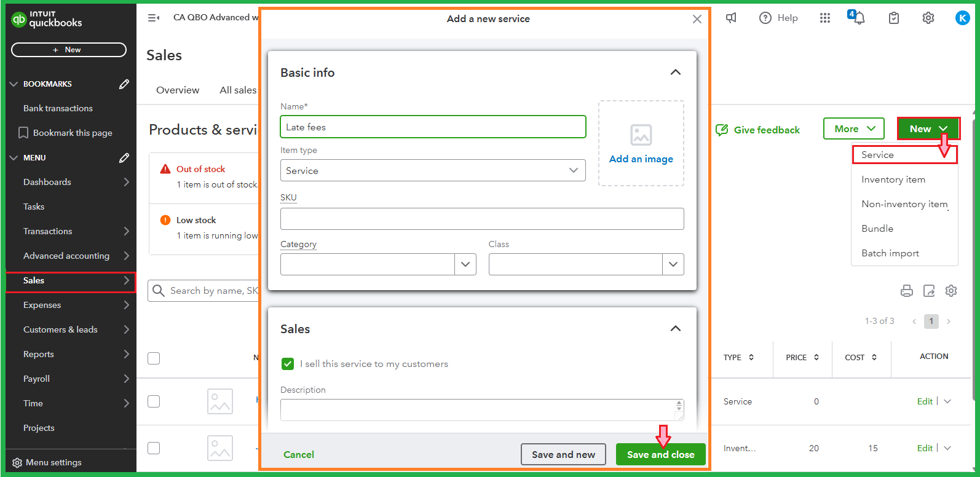Expand the Category dropdown arrow
Viewport: 980px width, 477px height.
click(465, 264)
